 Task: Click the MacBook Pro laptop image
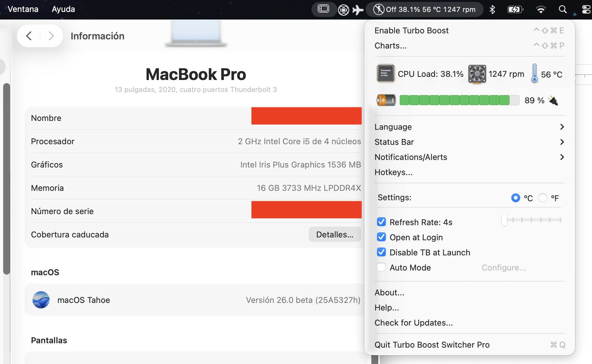pyautogui.click(x=196, y=34)
